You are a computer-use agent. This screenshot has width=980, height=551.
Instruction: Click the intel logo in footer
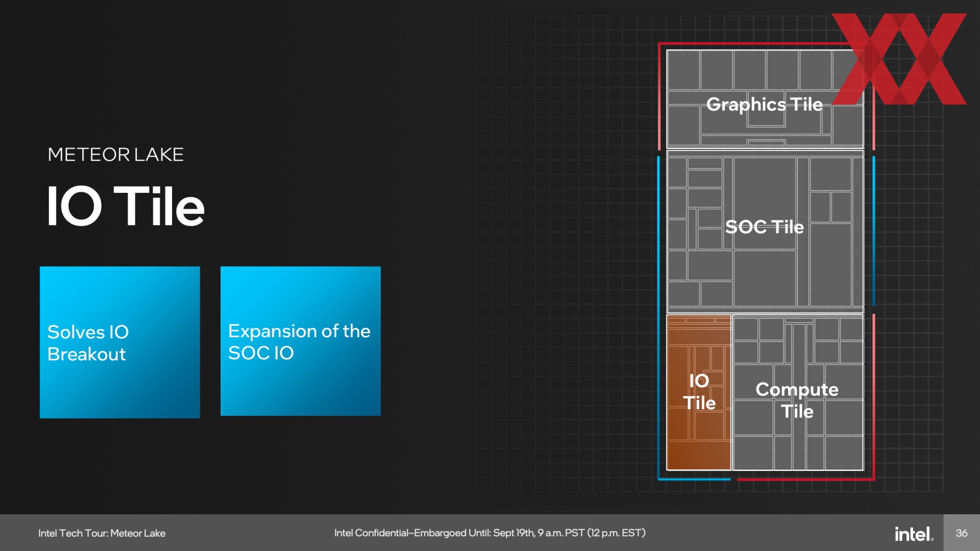coord(914,534)
